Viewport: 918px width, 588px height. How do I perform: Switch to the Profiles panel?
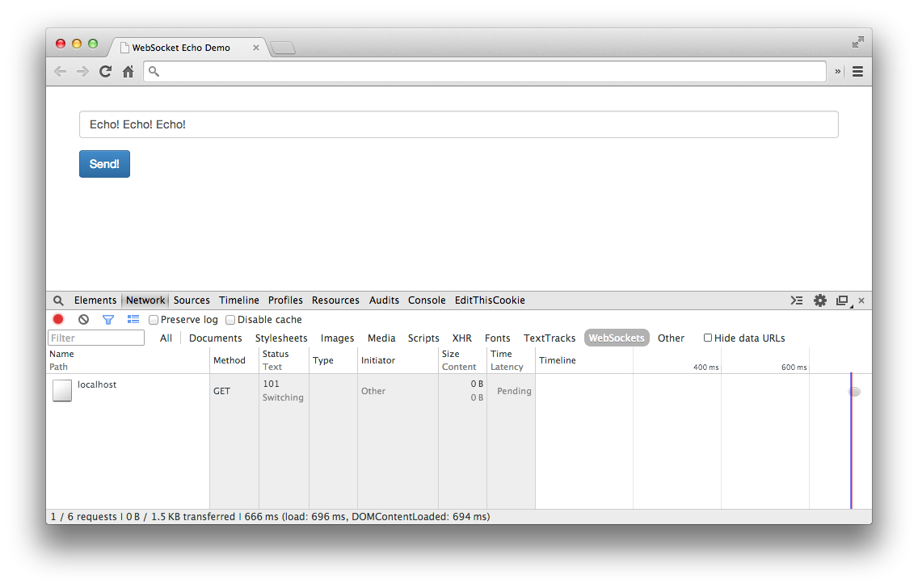tap(285, 300)
